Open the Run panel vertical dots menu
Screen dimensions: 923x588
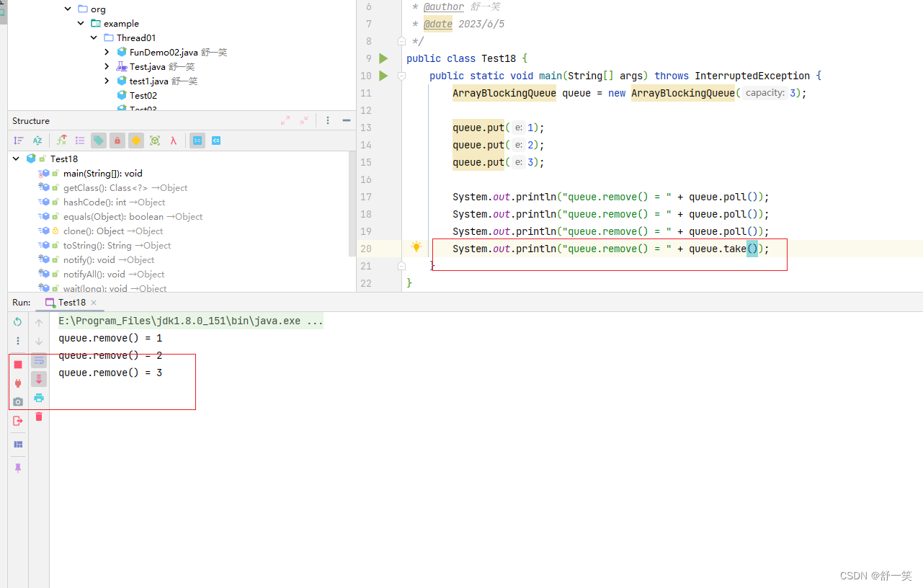click(18, 341)
